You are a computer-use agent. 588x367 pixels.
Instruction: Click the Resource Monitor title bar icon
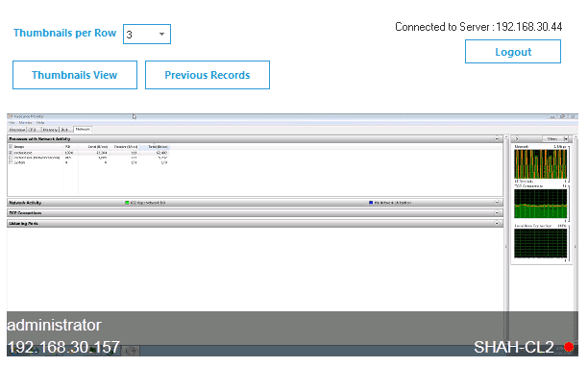click(x=11, y=116)
